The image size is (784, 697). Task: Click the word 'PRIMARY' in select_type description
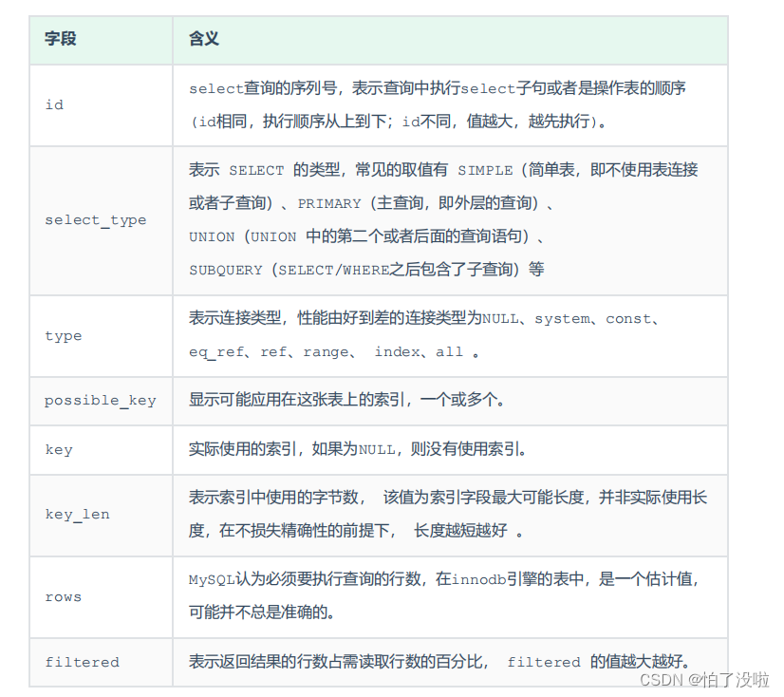click(329, 203)
